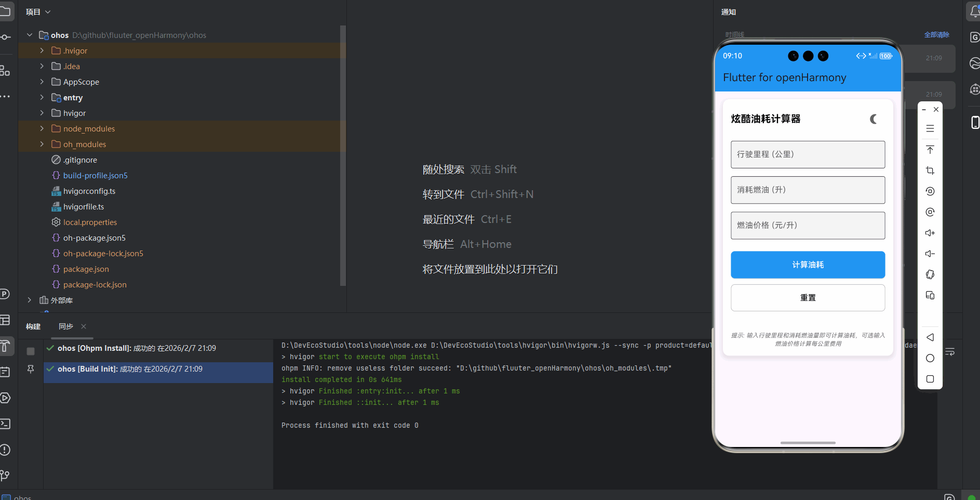Expand the oh_modules folder
980x500 pixels.
point(42,144)
